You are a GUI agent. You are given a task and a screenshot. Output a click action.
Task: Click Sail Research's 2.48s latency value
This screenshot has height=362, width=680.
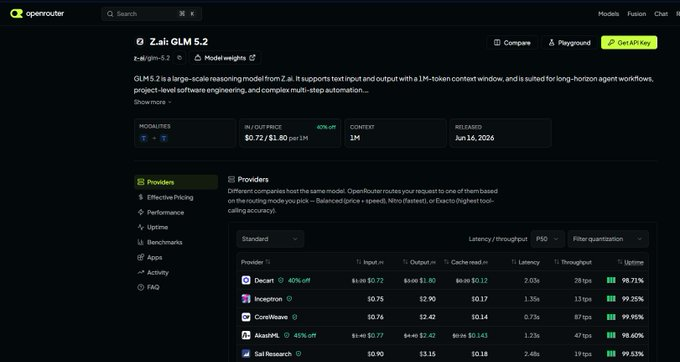(532, 354)
